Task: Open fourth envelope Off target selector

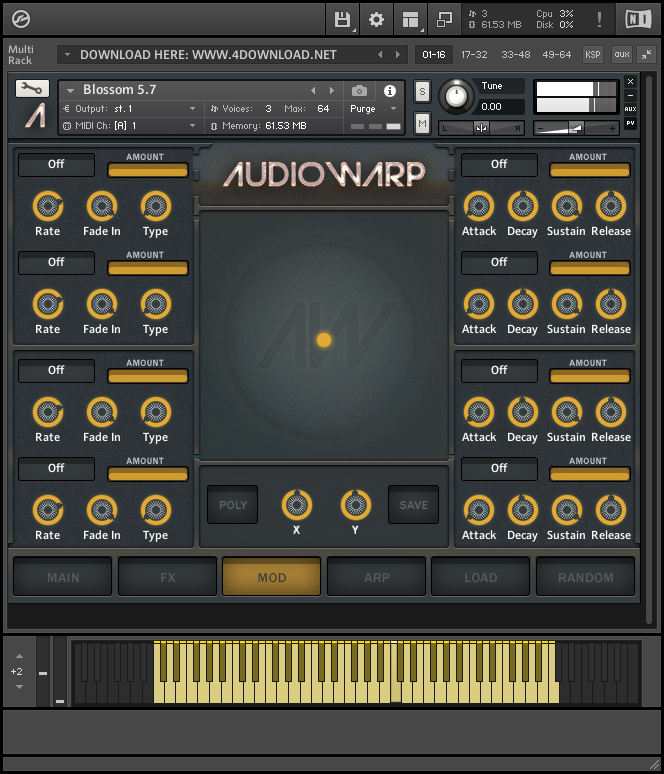Action: click(x=499, y=468)
